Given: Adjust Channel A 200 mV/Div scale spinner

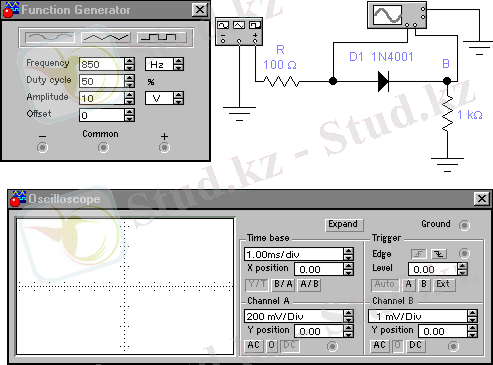Looking at the screenshot, I should click(x=348, y=316).
